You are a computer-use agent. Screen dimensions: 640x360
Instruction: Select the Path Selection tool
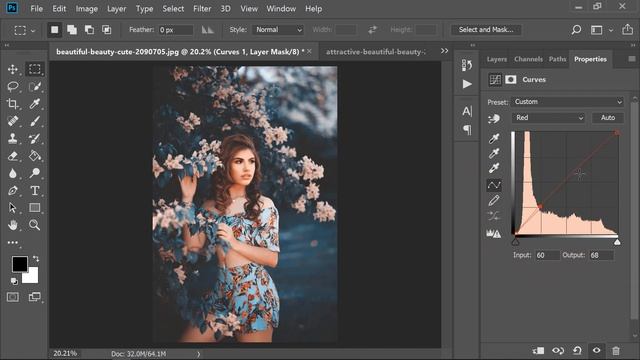[x=13, y=208]
